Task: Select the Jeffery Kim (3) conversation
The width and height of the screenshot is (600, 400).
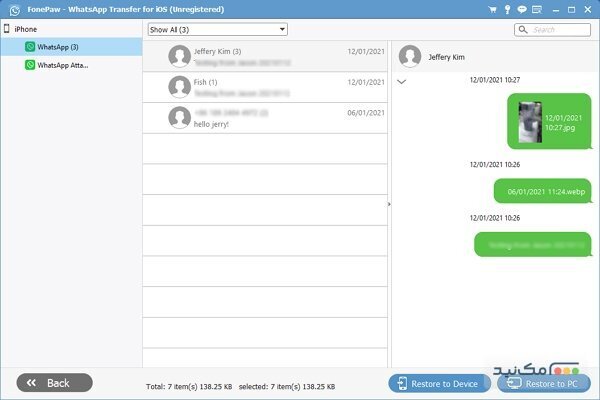Action: click(265, 56)
